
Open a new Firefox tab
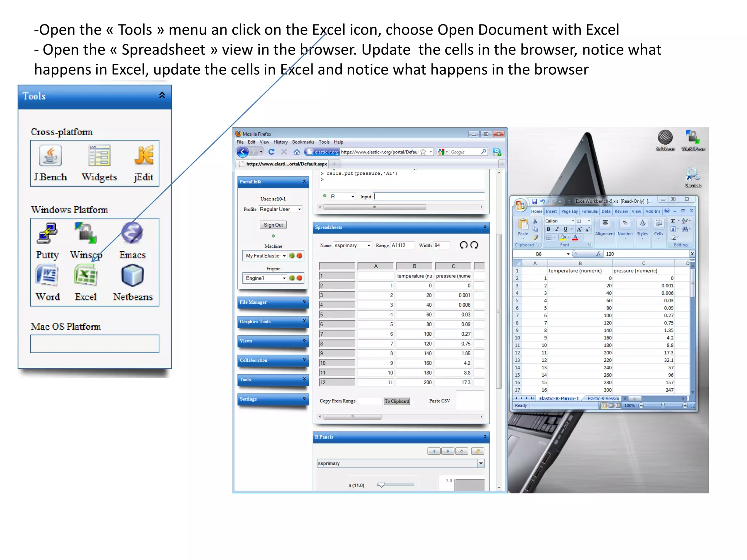point(334,164)
